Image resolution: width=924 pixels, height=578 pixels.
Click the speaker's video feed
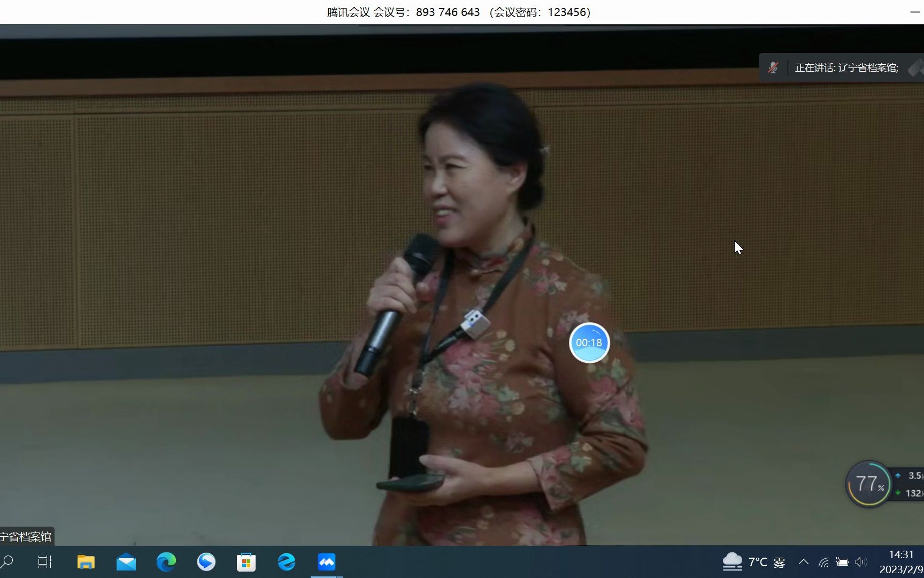[462, 285]
